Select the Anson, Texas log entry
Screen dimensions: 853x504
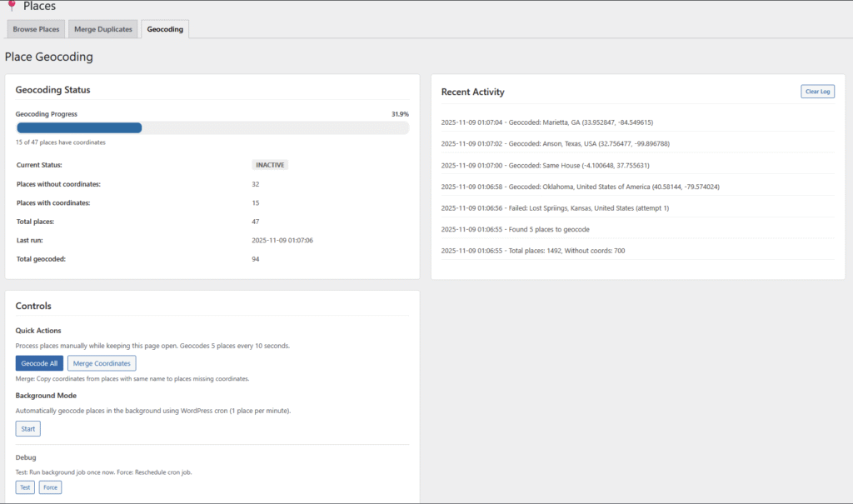pos(555,143)
